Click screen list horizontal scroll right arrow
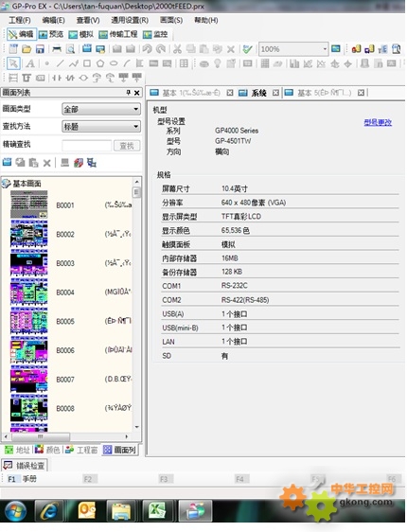 127,436
